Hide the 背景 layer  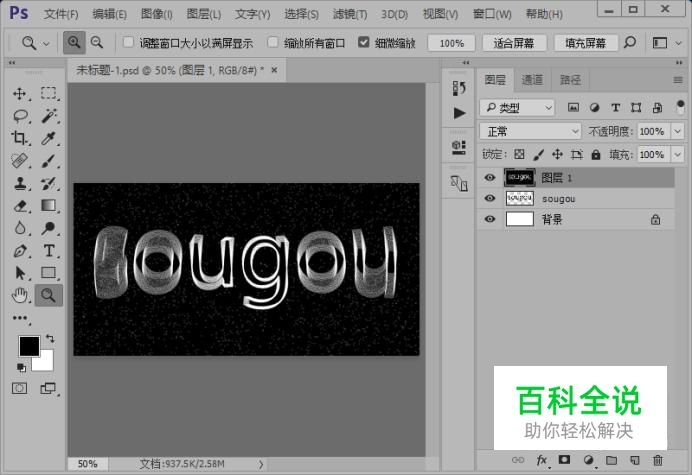pos(489,219)
